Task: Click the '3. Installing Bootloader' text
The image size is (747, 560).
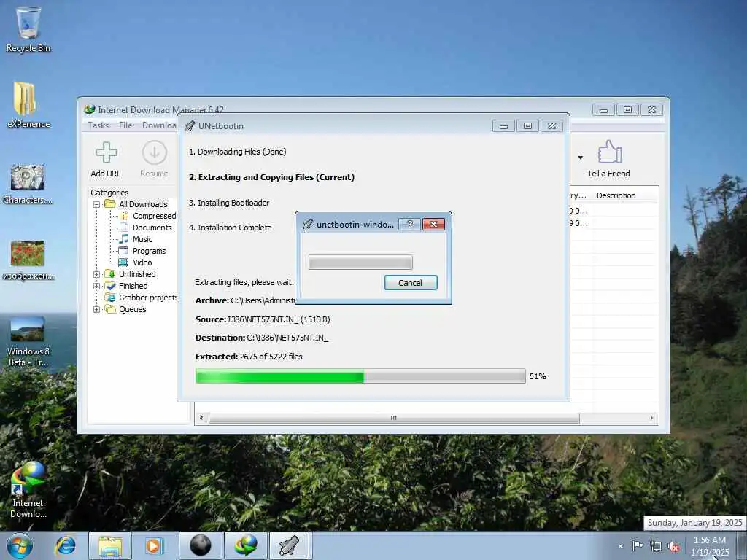Action: coord(228,203)
